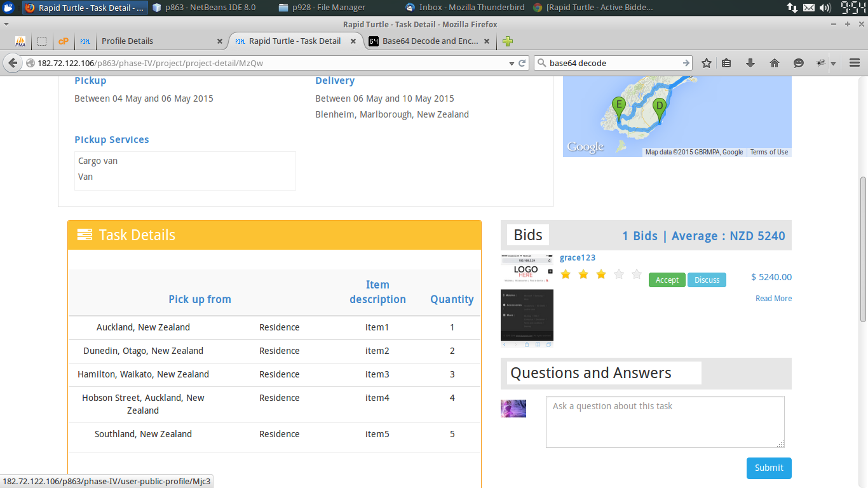Click the third rating star for grace123
Image resolution: width=868 pixels, height=488 pixels.
point(601,274)
